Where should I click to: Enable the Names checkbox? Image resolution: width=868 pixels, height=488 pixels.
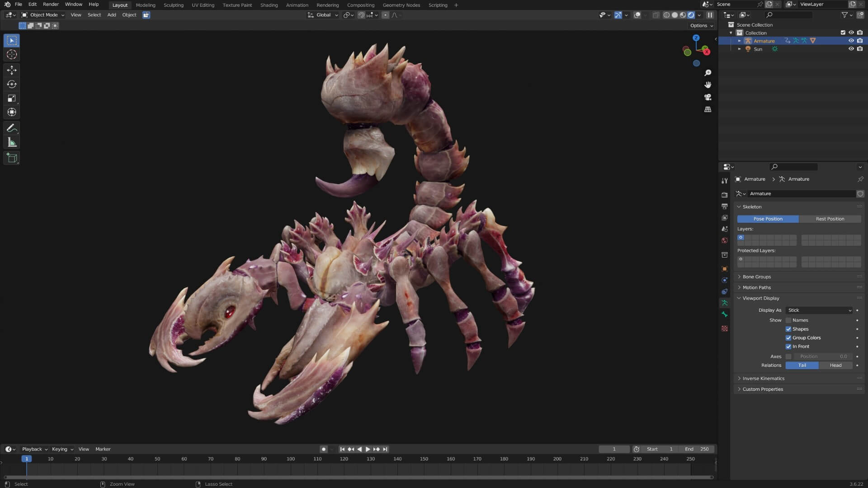tap(788, 320)
